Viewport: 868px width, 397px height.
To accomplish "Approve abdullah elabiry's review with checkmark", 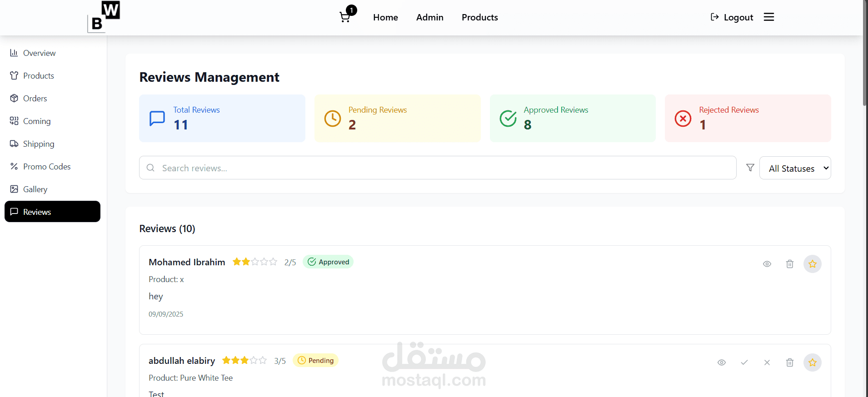I will 744,362.
